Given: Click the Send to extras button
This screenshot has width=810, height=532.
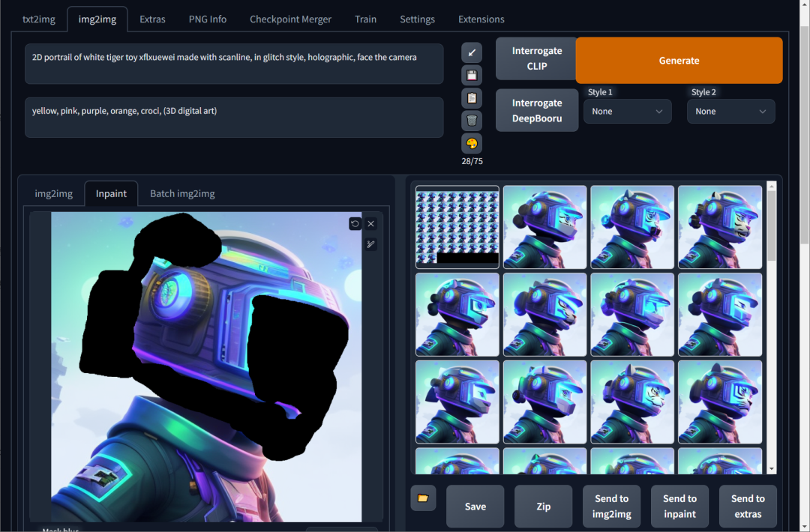Looking at the screenshot, I should click(x=748, y=507).
